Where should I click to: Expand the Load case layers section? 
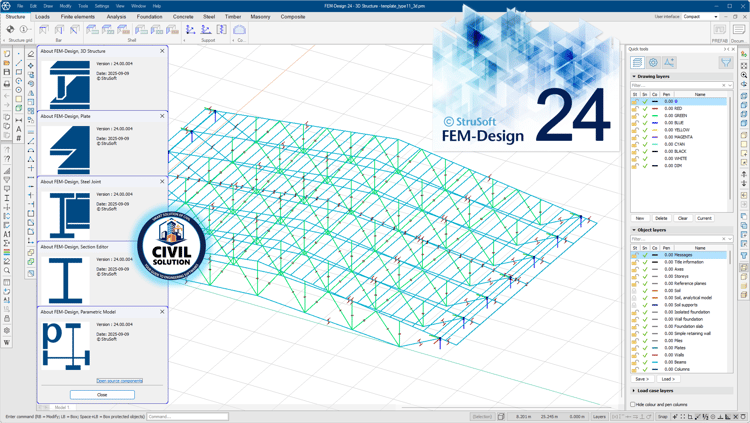point(634,391)
